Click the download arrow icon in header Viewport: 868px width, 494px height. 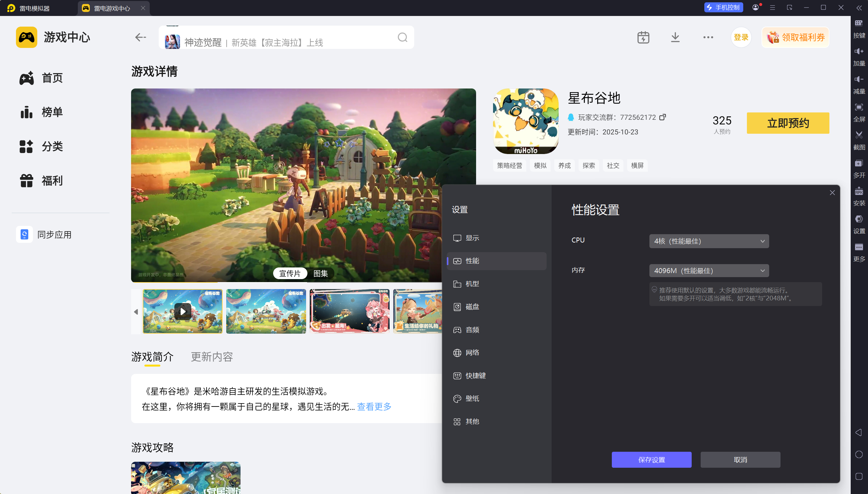click(675, 37)
